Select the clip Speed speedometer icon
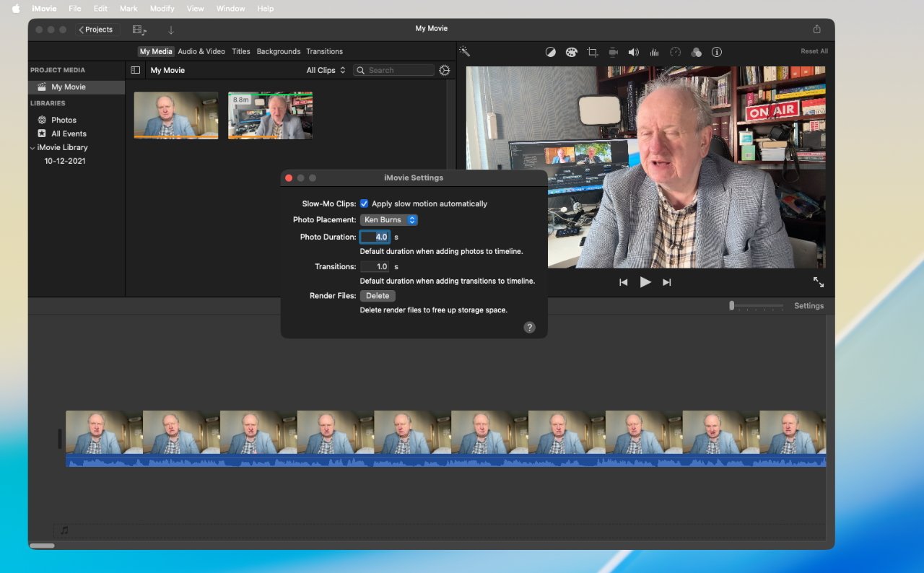 click(x=675, y=51)
